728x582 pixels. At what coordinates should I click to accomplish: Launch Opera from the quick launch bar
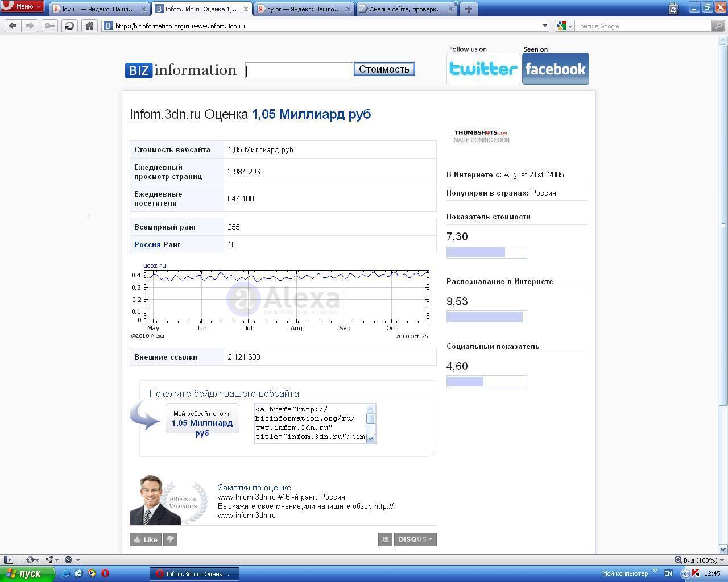pyautogui.click(x=105, y=573)
